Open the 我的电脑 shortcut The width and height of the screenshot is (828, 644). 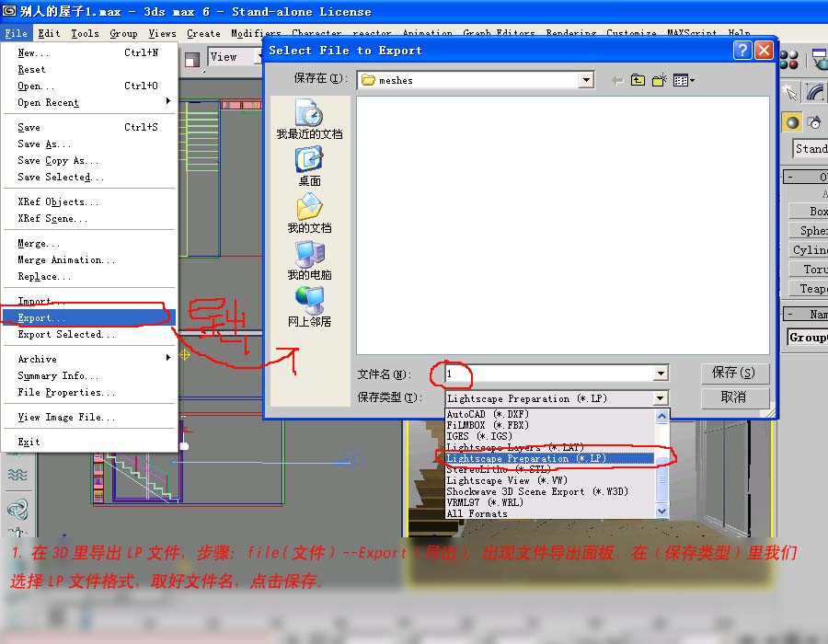point(309,259)
